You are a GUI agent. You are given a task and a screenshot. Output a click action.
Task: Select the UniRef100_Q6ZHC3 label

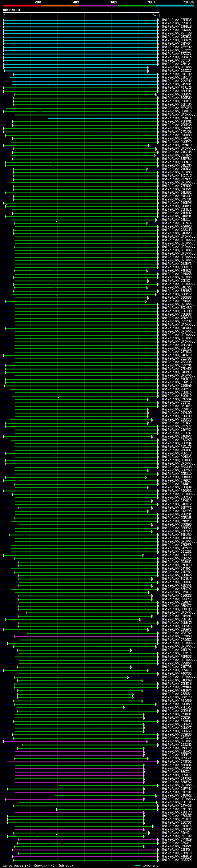(x=177, y=37)
